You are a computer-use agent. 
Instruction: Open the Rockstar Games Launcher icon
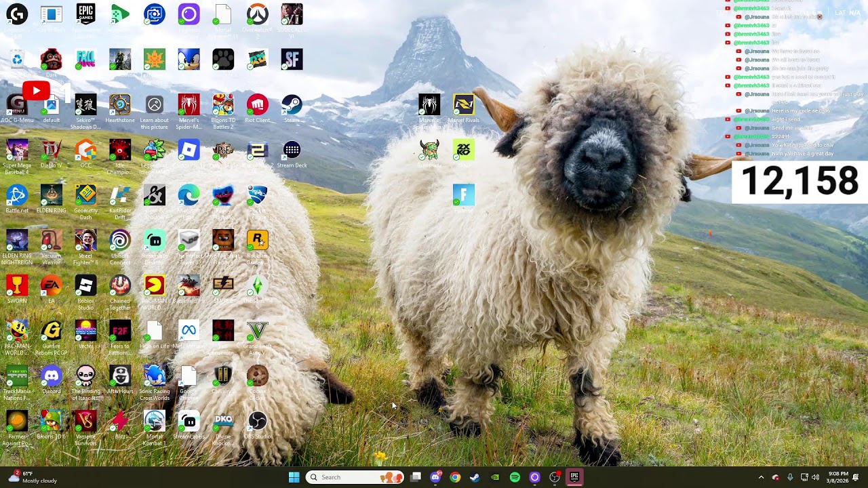pyautogui.click(x=257, y=247)
